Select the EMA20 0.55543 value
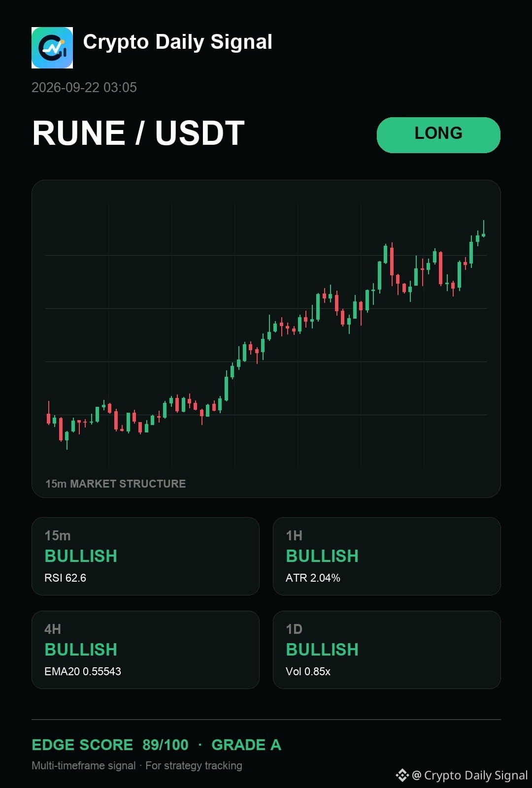 pyautogui.click(x=83, y=671)
